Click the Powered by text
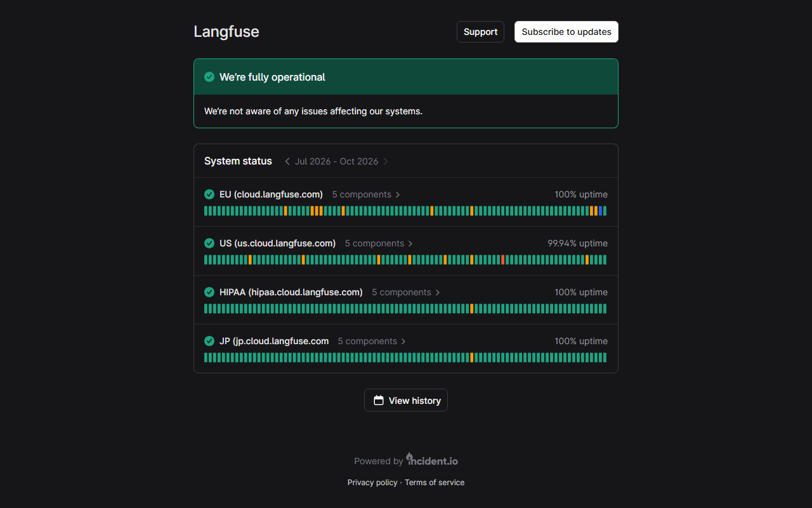Screen dimensions: 812x508 pos(378,461)
